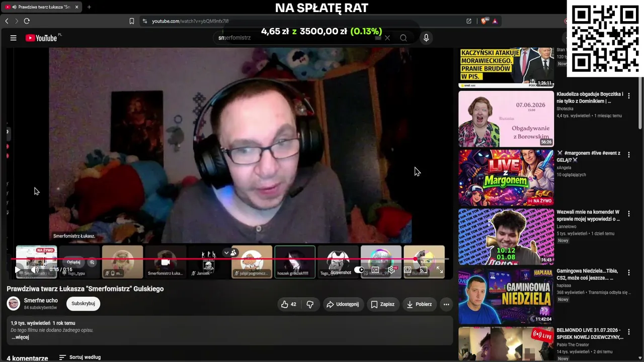Viewport: 644px width, 362px height.
Task: Clear the search box with the X
Action: (x=387, y=38)
